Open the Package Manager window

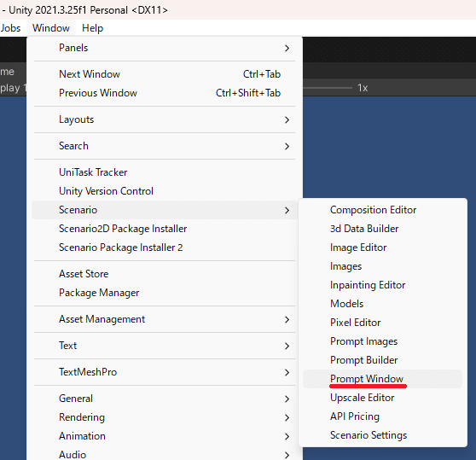coord(165,293)
